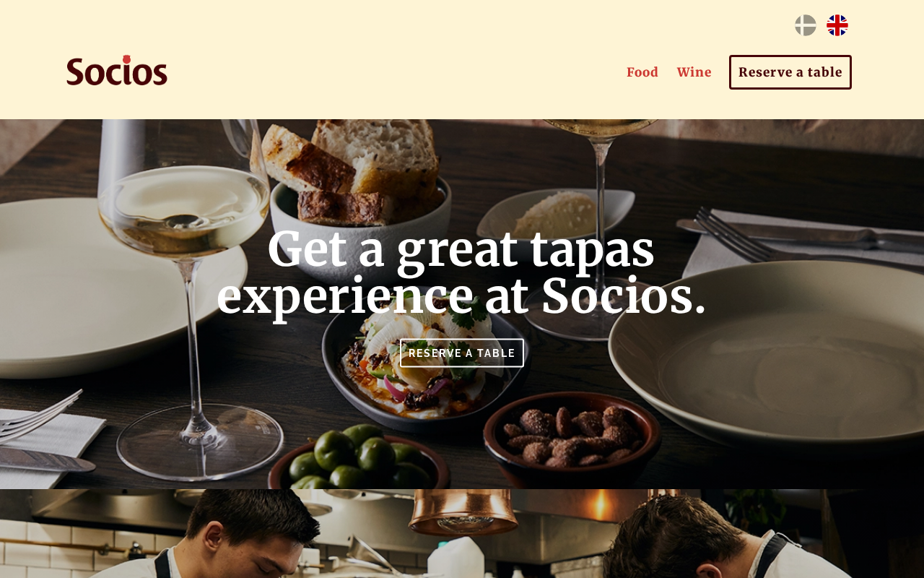The image size is (924, 578).
Task: Click the 'Get a great tapas experience' headline
Action: (x=461, y=272)
